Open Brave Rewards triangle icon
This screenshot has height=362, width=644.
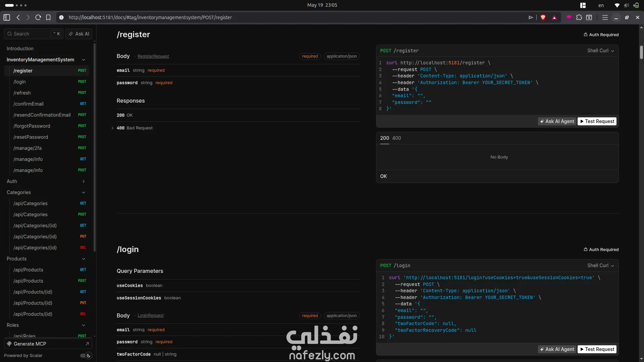[554, 17]
